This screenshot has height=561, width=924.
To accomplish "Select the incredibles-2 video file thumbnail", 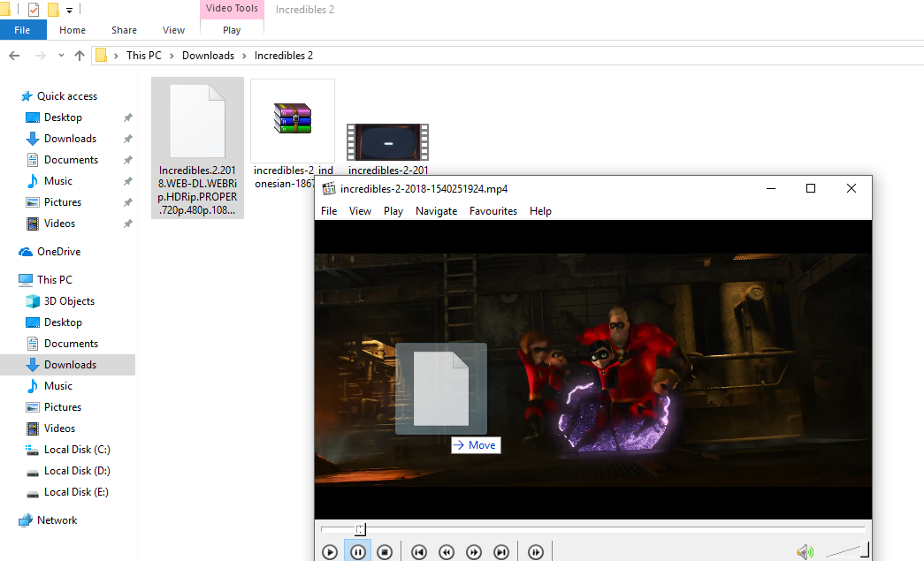I will [x=388, y=142].
